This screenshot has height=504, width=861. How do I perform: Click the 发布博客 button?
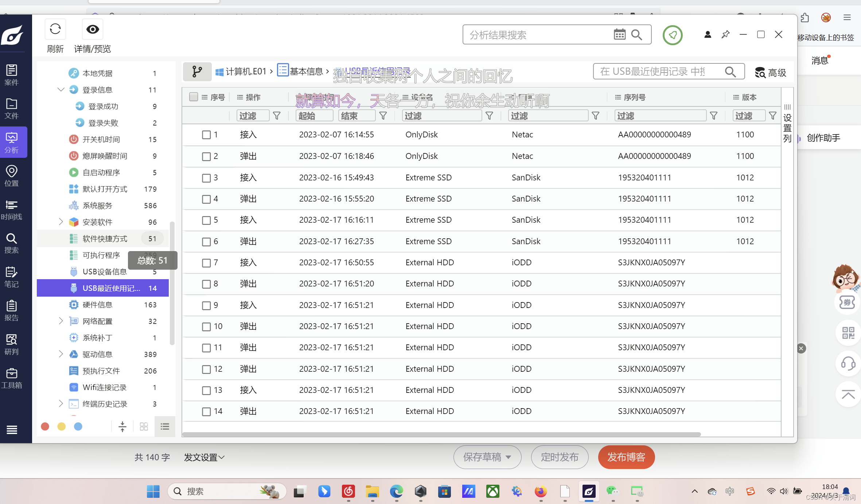[x=626, y=457]
